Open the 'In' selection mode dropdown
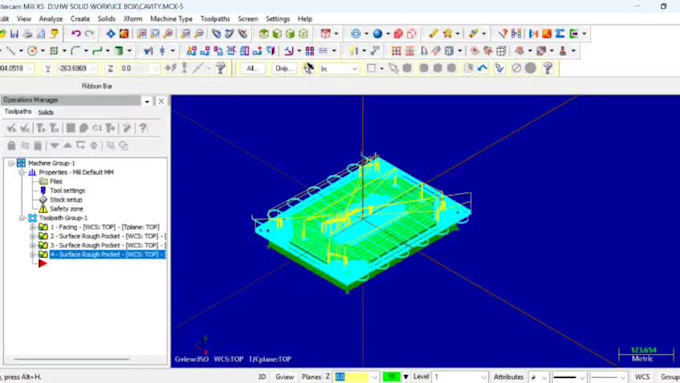 point(355,69)
